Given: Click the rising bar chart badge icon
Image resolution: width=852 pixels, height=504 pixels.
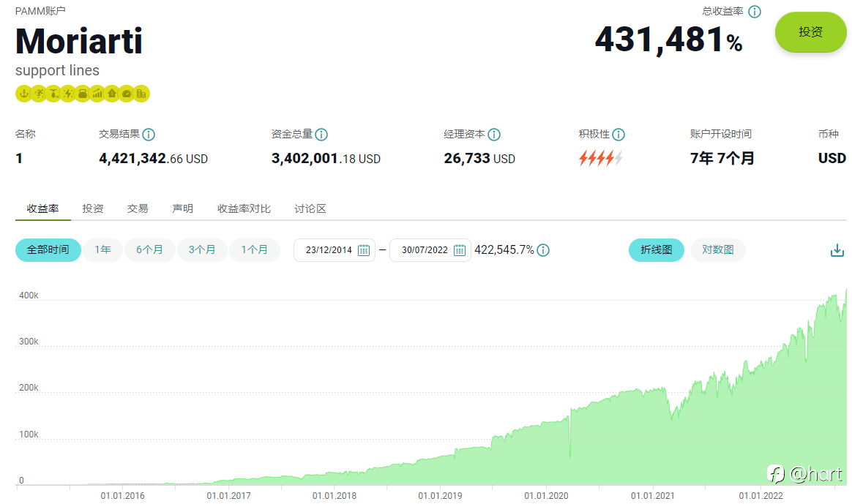Looking at the screenshot, I should [97, 94].
